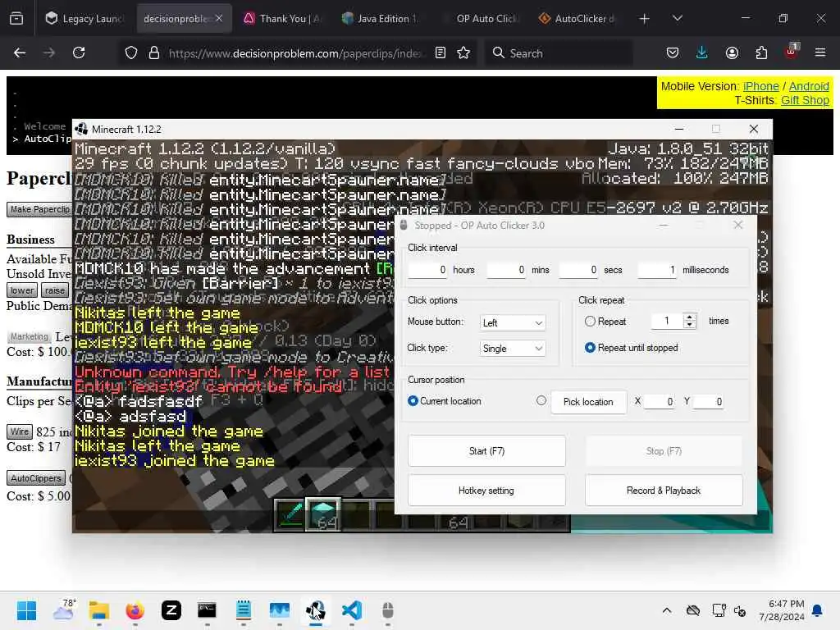Open Firefox account icon
Viewport: 840px width, 630px height.
click(732, 52)
